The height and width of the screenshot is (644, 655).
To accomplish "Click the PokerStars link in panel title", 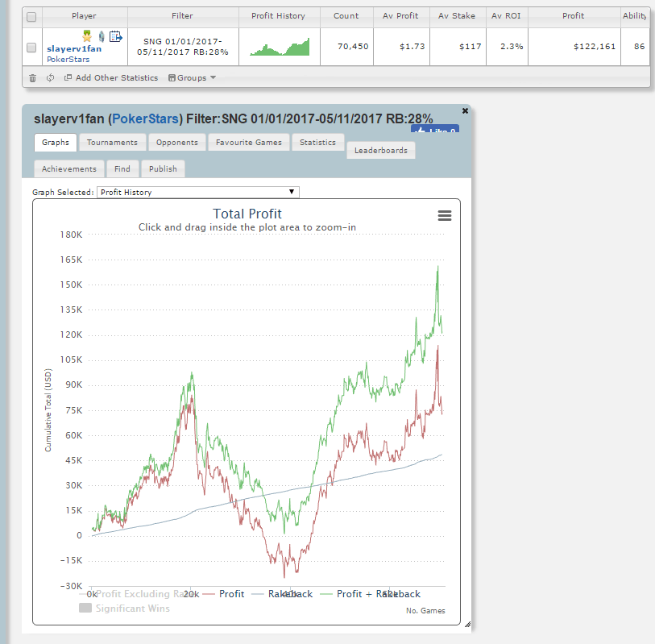I will 145,119.
